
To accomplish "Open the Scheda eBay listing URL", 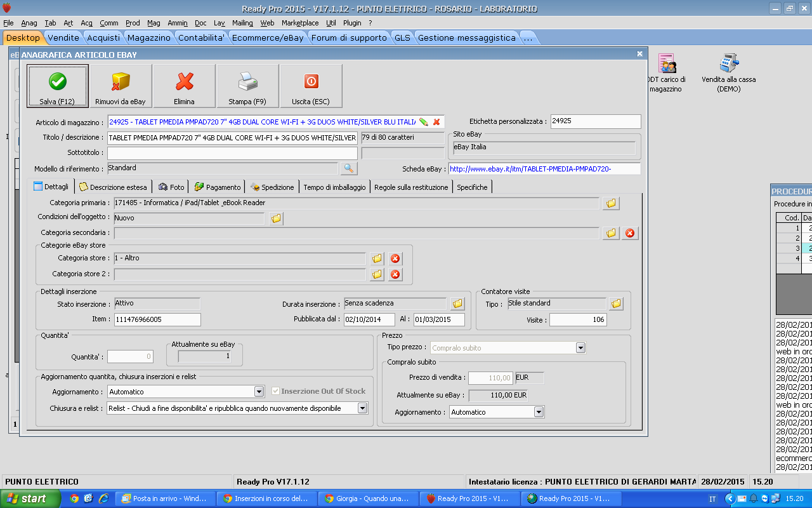I will pos(544,169).
